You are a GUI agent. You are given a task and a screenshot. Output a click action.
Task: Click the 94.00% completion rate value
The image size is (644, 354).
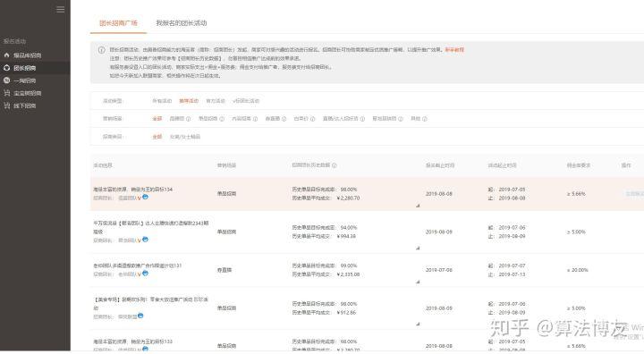[x=349, y=228]
